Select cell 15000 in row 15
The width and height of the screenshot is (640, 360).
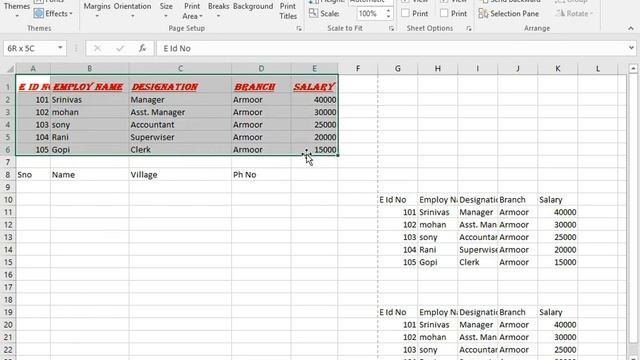[x=558, y=262]
